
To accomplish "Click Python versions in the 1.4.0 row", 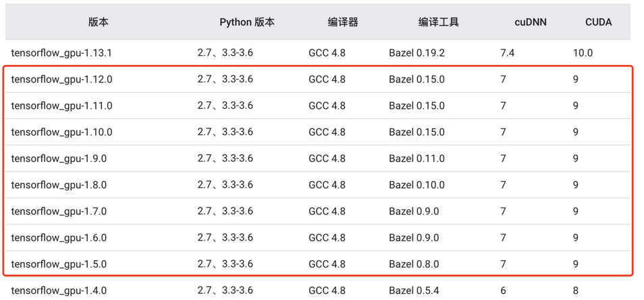I will pyautogui.click(x=225, y=291).
